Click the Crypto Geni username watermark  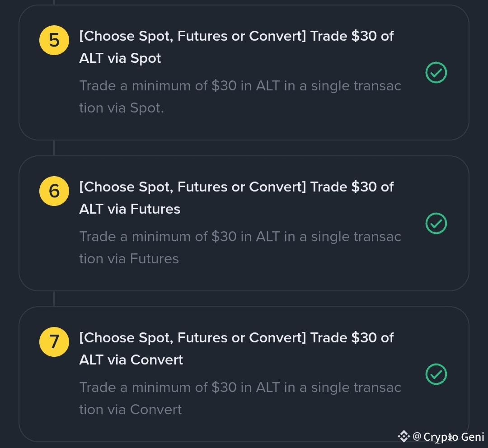click(454, 437)
